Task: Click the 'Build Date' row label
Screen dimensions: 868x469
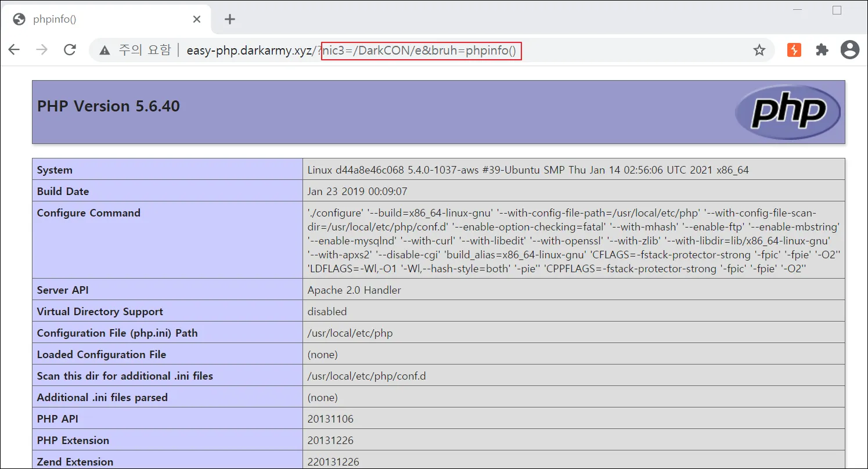Action: (x=63, y=192)
